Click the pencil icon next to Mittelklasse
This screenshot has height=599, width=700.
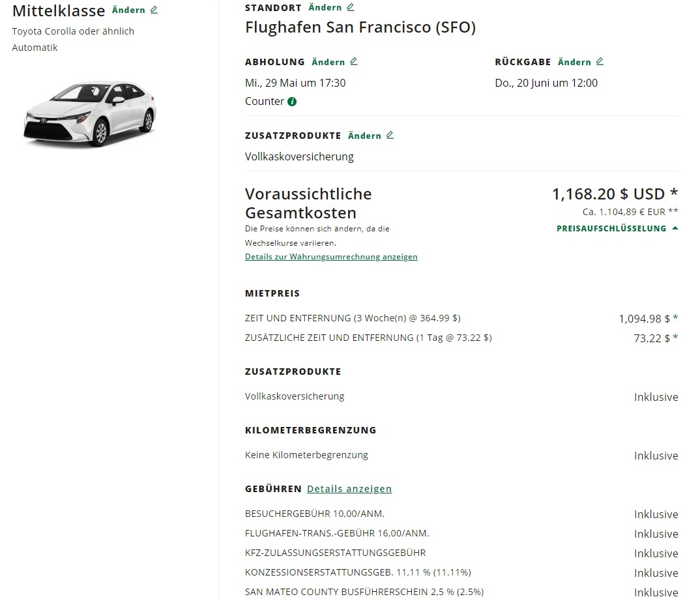154,10
